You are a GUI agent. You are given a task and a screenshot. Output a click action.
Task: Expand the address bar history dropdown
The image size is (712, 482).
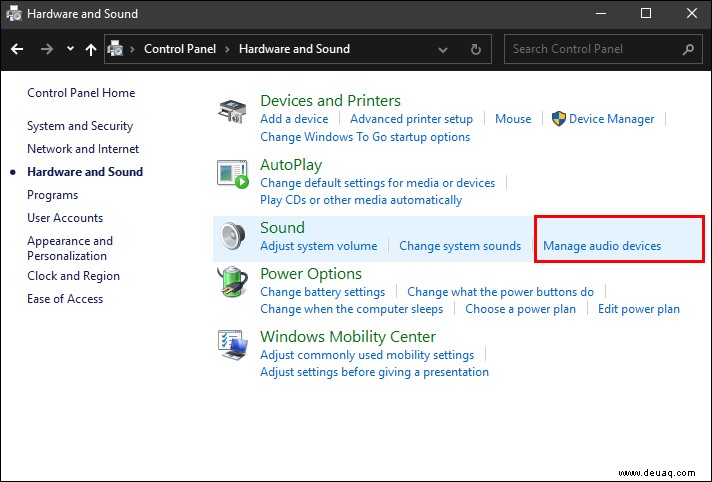[x=443, y=50]
